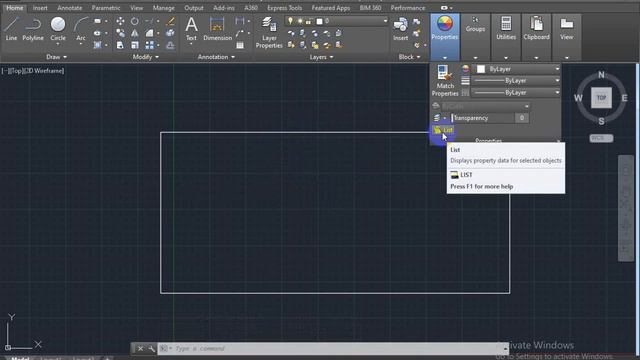
Task: Click the Create Block icon in Block panel
Action: pos(416,22)
